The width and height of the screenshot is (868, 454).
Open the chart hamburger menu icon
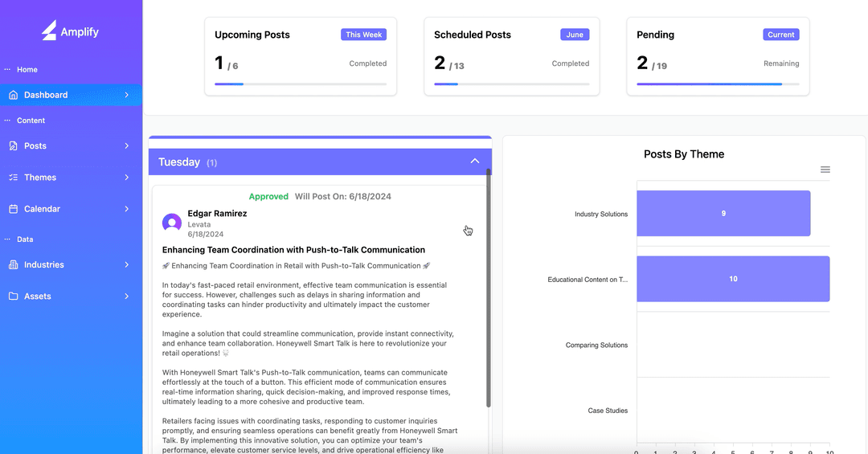coord(825,170)
